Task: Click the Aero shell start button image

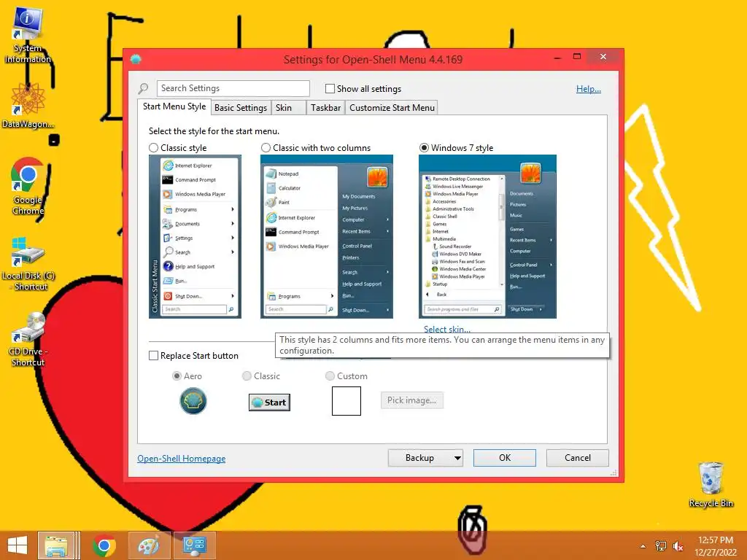Action: pos(193,401)
